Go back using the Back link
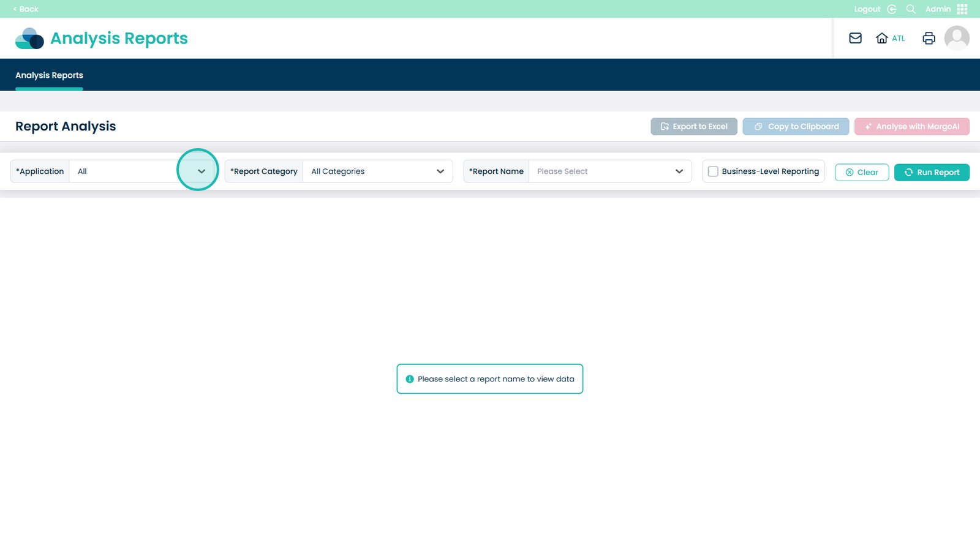The image size is (980, 551). tap(26, 9)
